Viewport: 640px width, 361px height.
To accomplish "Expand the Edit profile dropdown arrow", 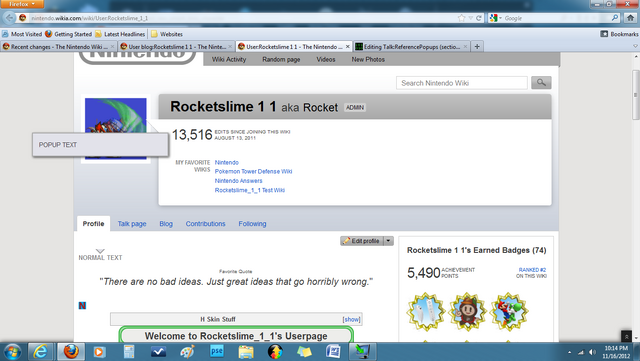I will [389, 241].
